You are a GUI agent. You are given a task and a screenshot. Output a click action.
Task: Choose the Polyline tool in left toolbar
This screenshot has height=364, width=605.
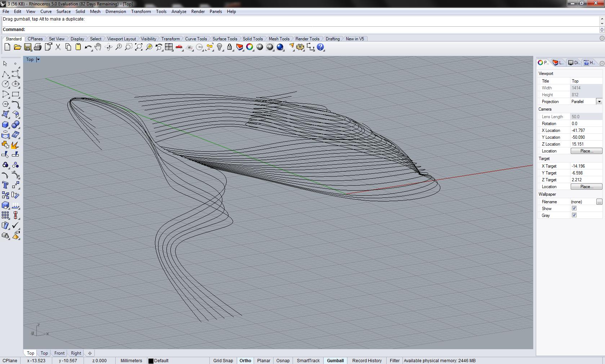click(x=5, y=74)
